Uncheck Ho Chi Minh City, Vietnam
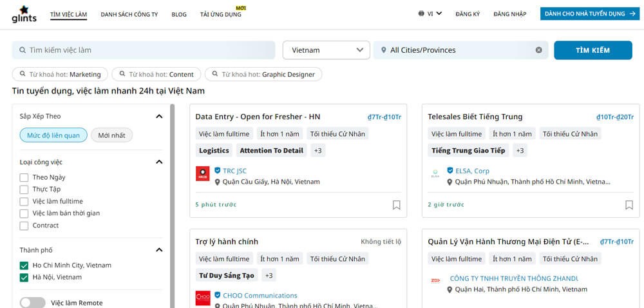The width and height of the screenshot is (644, 308). 24,265
